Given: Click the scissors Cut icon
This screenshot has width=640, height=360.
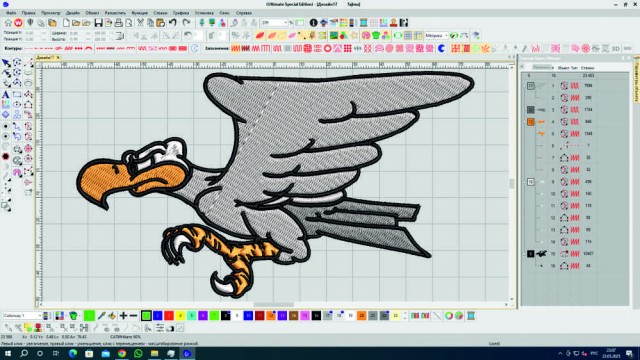Looking at the screenshot, I should 140,23.
